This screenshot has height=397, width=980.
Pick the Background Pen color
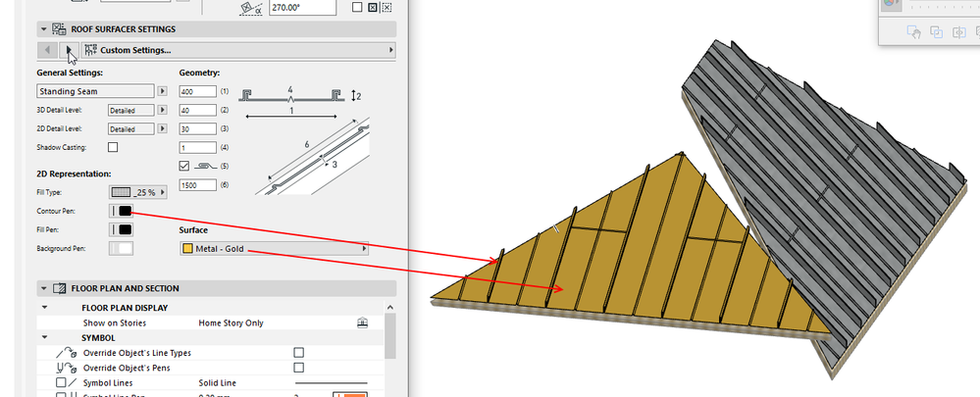point(122,248)
